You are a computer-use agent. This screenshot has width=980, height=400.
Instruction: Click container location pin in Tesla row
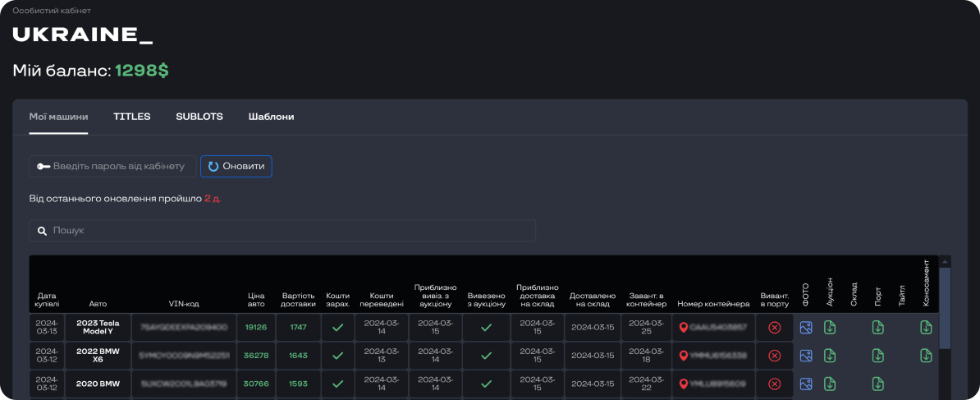coord(684,328)
